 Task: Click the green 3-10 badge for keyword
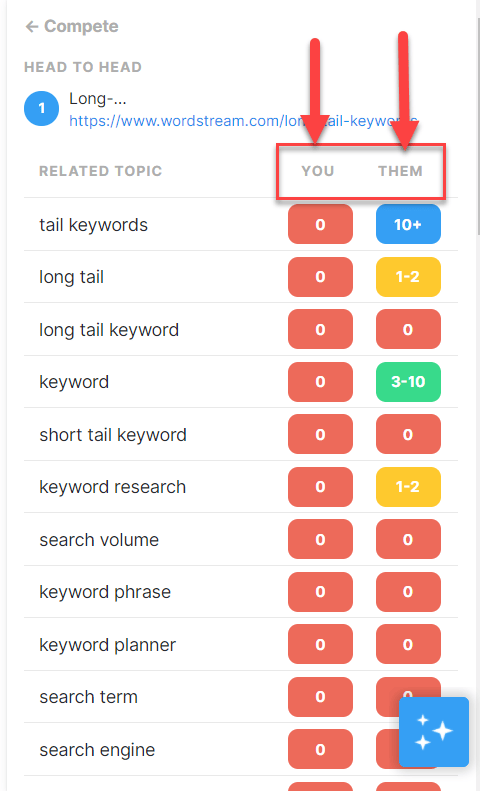[x=408, y=382]
